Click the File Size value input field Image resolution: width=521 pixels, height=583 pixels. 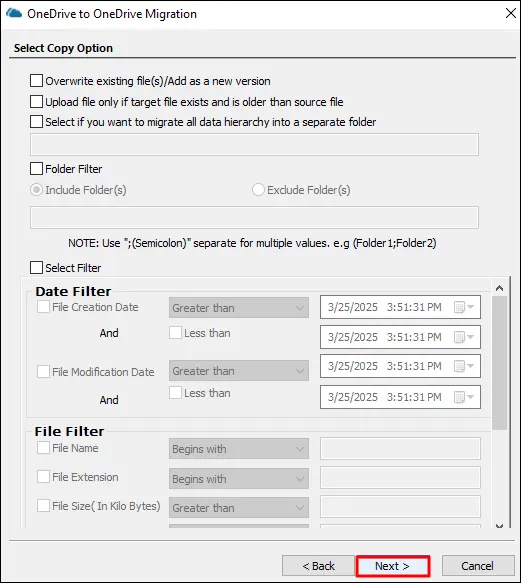(400, 506)
